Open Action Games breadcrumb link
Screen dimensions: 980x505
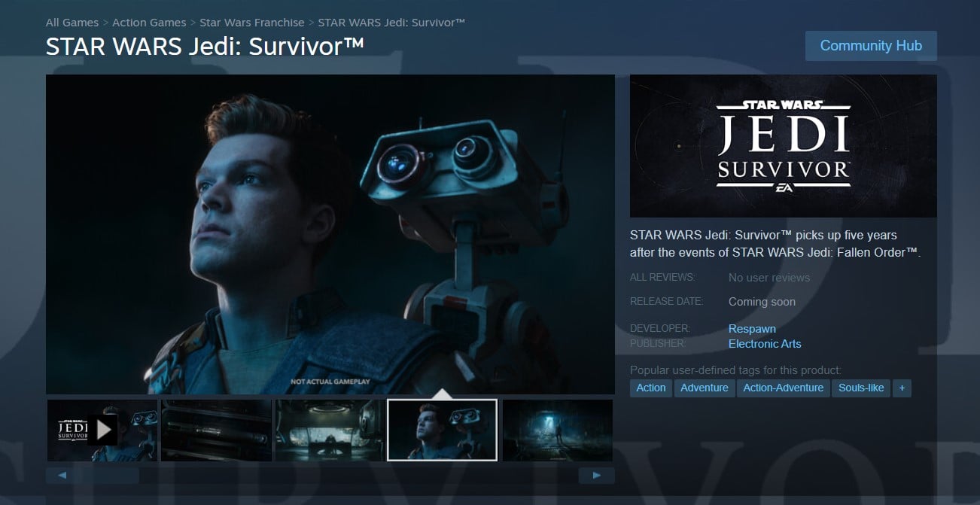(149, 23)
